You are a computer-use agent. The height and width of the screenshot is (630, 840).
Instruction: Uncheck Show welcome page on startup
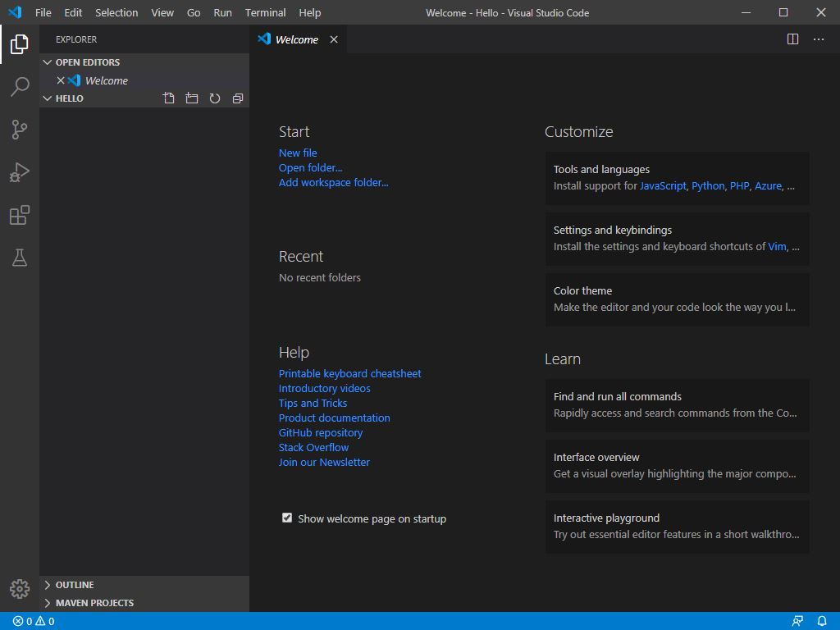click(287, 518)
